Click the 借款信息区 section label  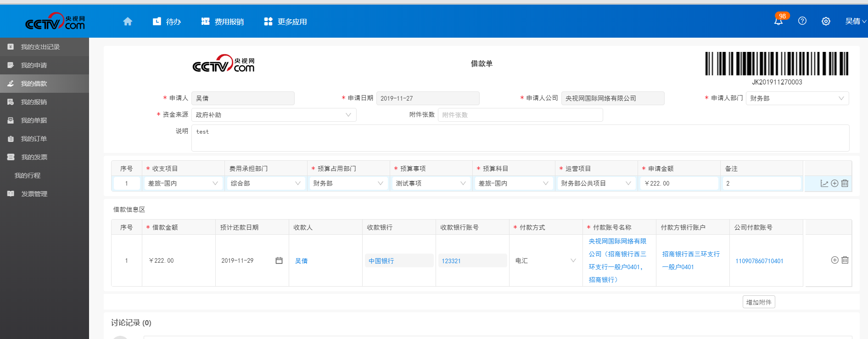129,209
